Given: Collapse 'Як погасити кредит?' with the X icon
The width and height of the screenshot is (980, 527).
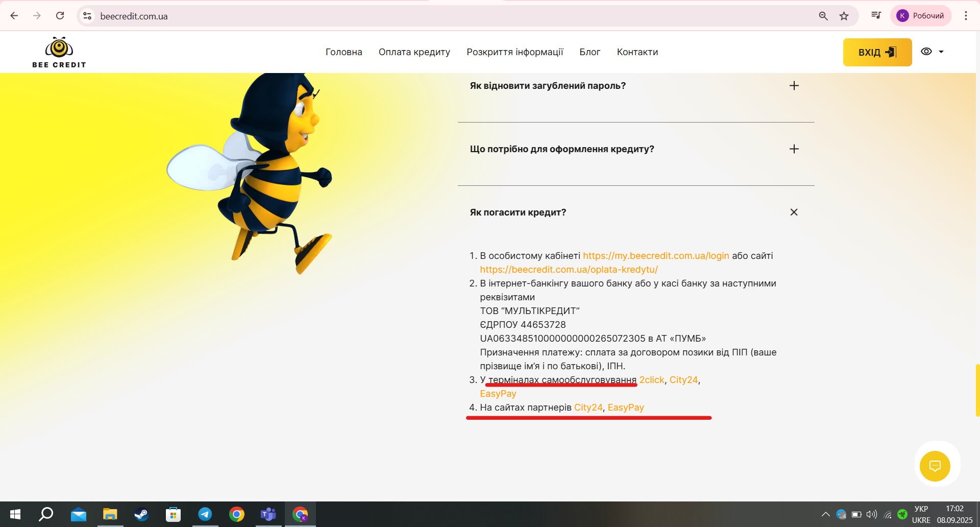Looking at the screenshot, I should pyautogui.click(x=794, y=212).
